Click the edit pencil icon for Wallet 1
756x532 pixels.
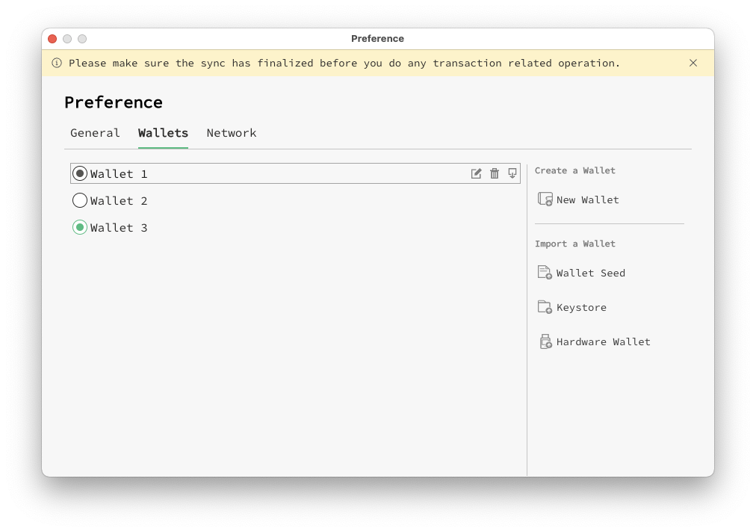476,173
